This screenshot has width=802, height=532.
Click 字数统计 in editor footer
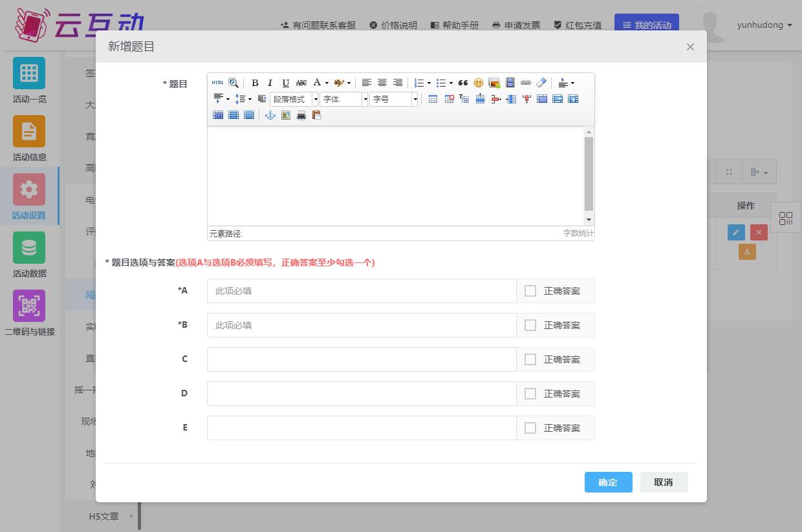click(578, 233)
